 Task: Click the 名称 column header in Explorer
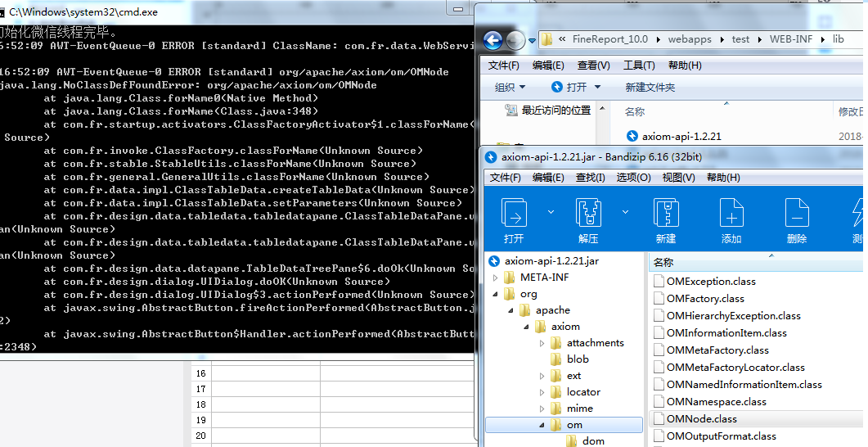pyautogui.click(x=634, y=111)
